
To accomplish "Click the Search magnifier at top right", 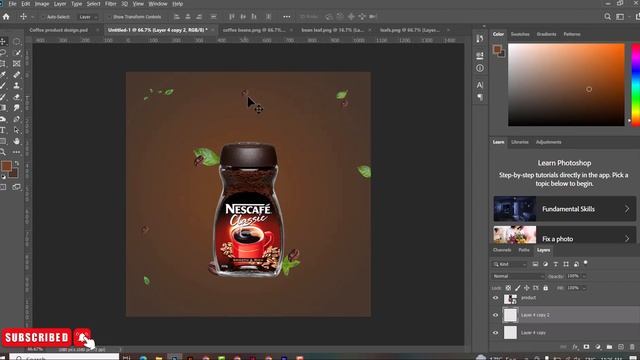I will [607, 17].
